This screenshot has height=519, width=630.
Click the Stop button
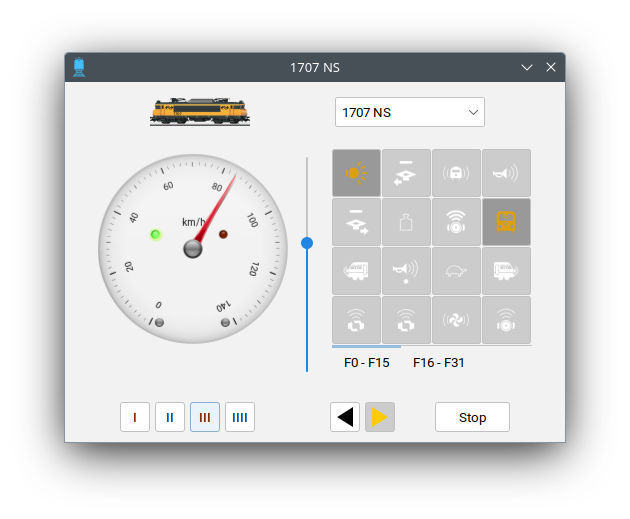coord(472,417)
